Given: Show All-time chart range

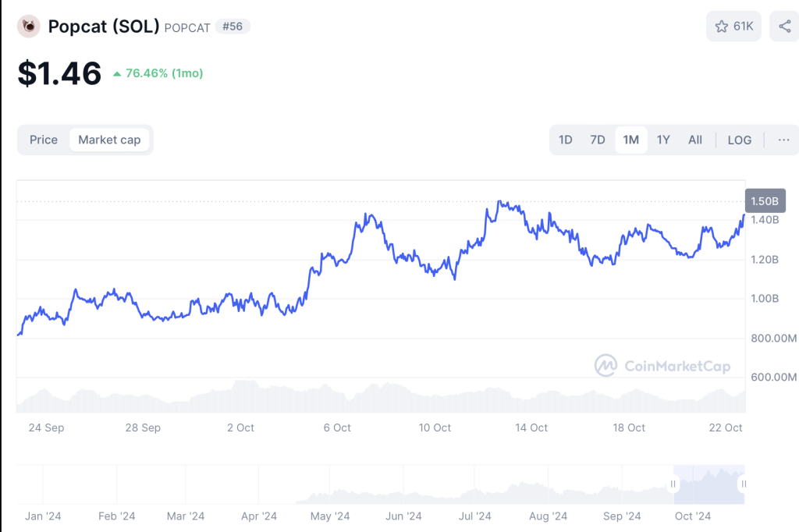Looking at the screenshot, I should [695, 140].
